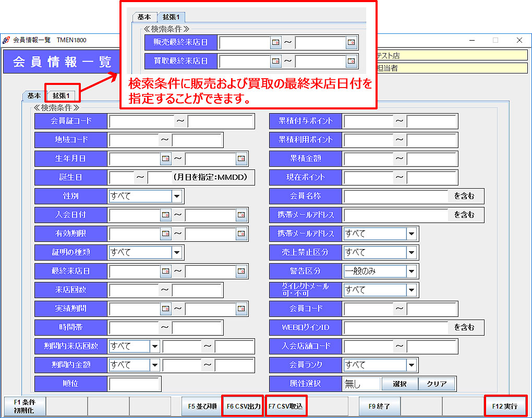The image size is (532, 418).
Task: Click the 無し value in 属性選択
Action: tap(361, 384)
